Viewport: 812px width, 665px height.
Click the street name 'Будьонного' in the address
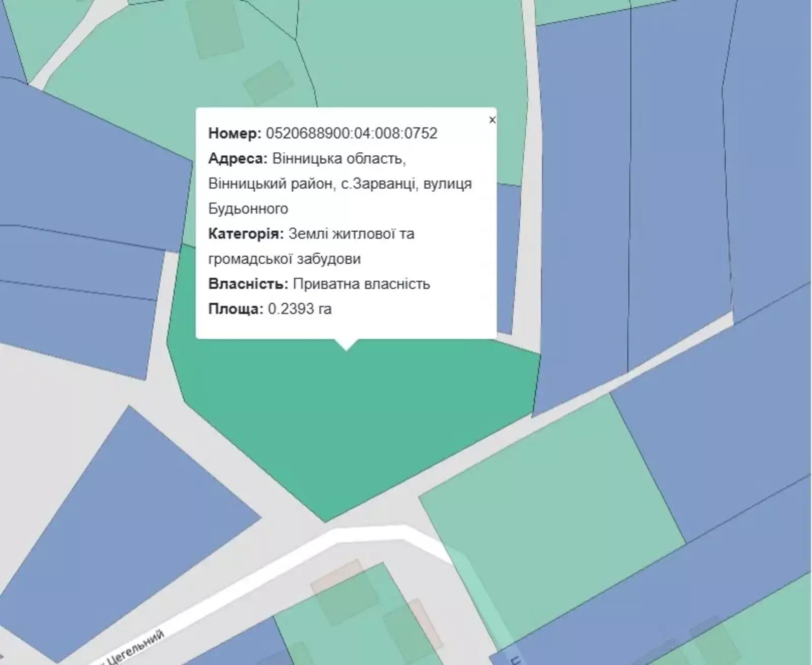[x=248, y=208]
